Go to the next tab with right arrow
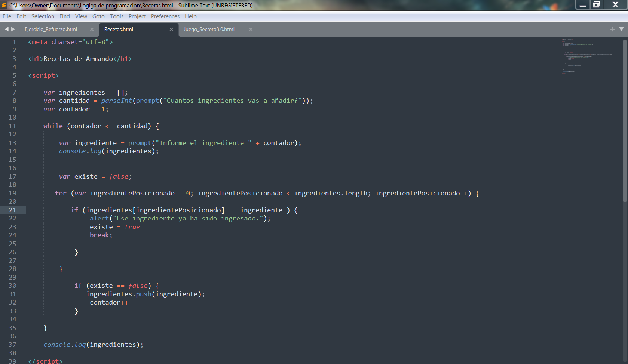628x364 pixels. point(13,29)
